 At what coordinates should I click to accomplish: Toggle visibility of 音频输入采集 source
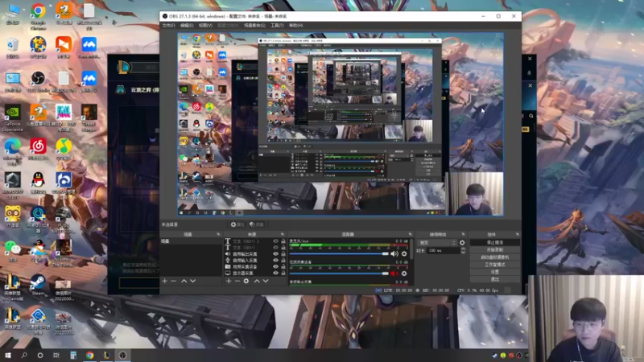275,260
